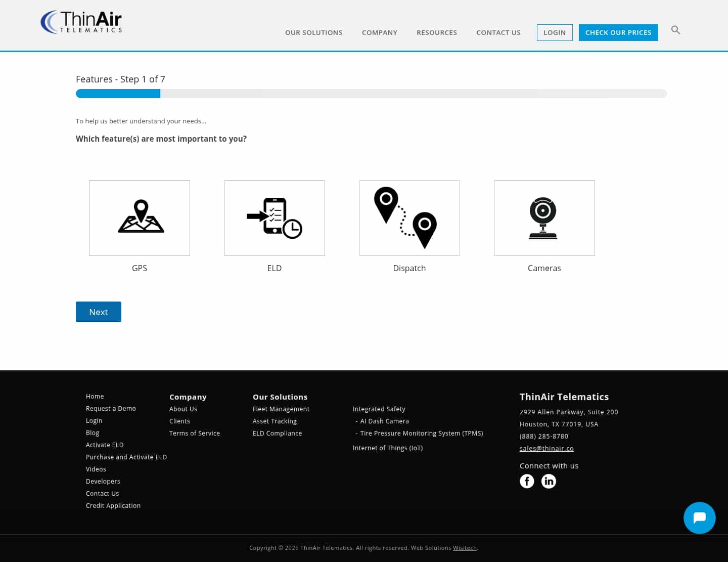Click the ThinAir Telematics logo
This screenshot has width=728, height=562.
pos(81,22)
